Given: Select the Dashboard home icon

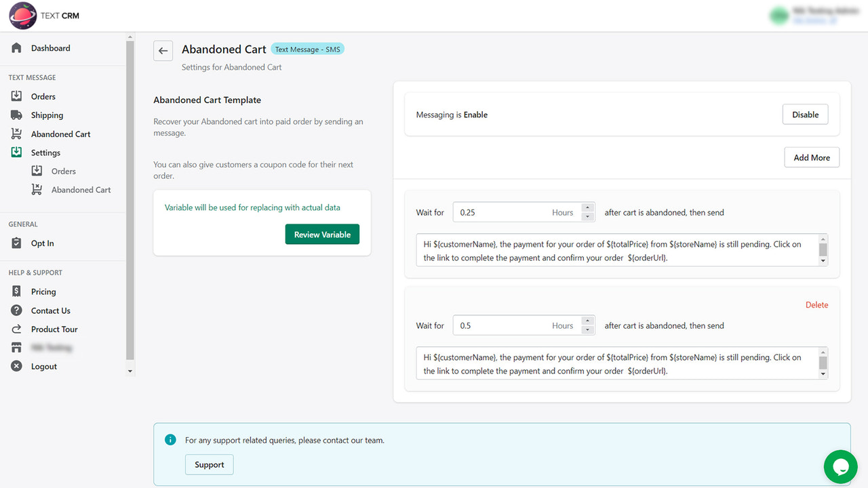Looking at the screenshot, I should [x=15, y=47].
